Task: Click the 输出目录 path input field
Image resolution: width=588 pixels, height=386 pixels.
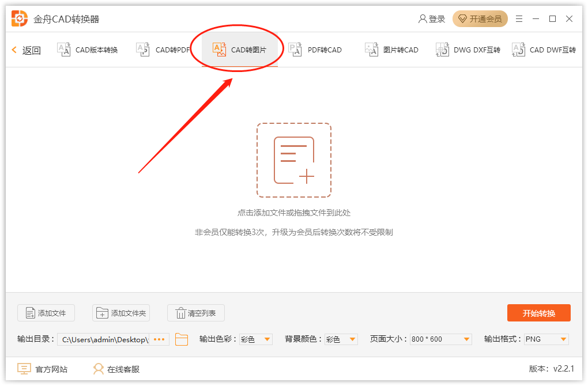Action: [x=103, y=339]
